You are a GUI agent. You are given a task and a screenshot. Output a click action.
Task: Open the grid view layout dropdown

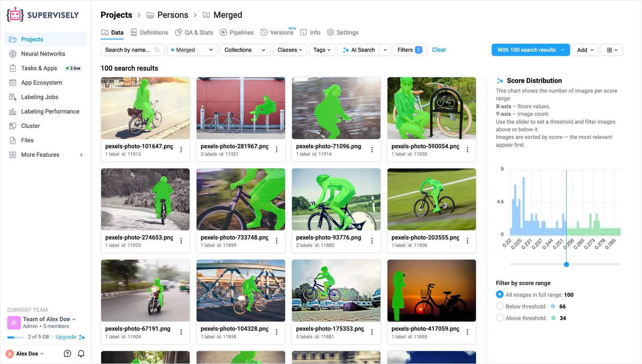612,50
